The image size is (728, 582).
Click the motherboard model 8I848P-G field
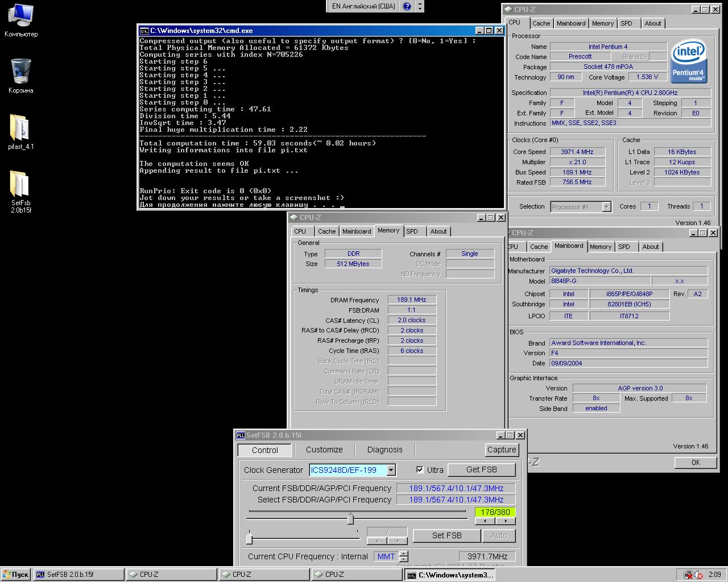600,281
